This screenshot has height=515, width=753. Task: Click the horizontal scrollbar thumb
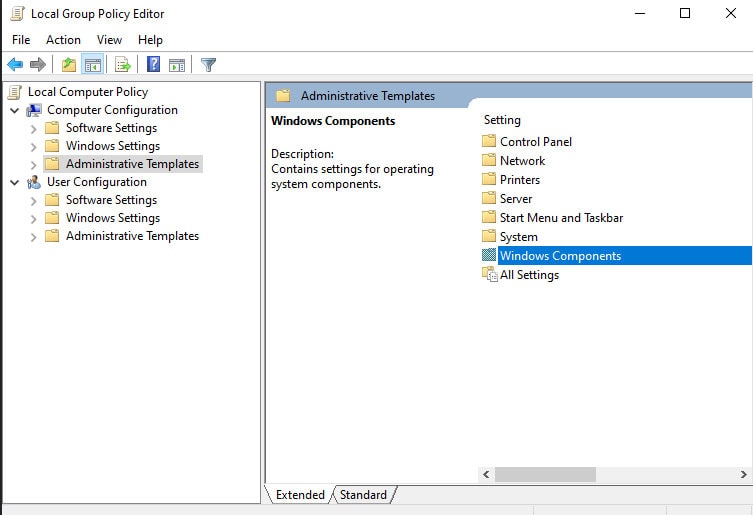tap(546, 475)
